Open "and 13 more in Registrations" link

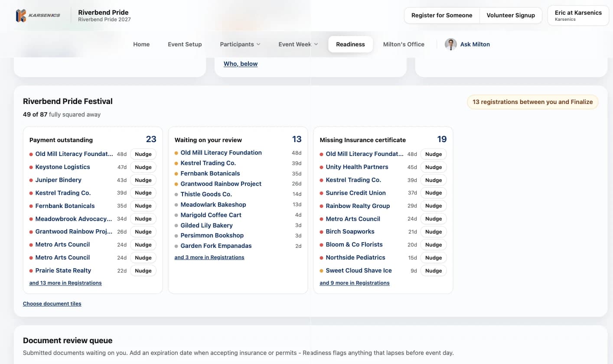point(65,283)
